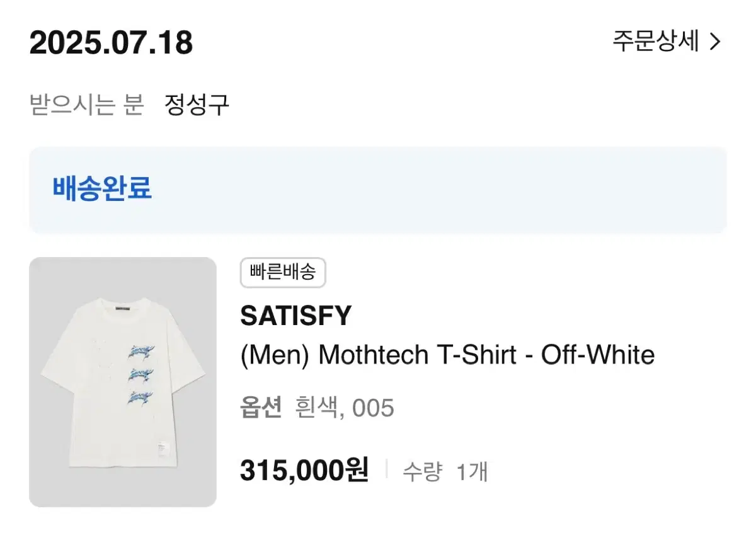This screenshot has width=756, height=550.
Task: Click the 수량 quantity label
Action: click(422, 471)
